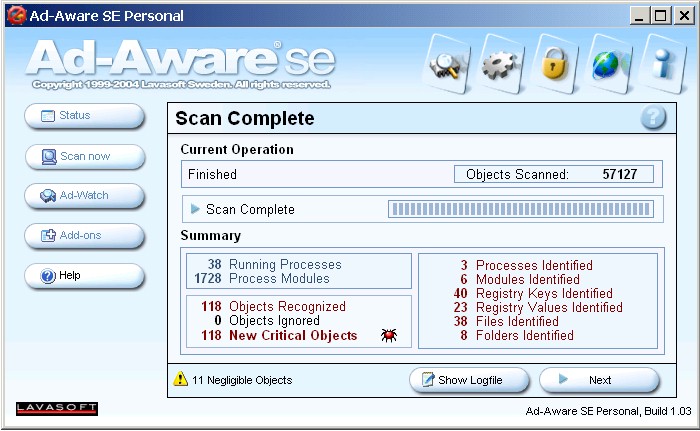This screenshot has height=431, width=700.
Task: Click '118 Objects Recognized' line
Action: point(273,306)
